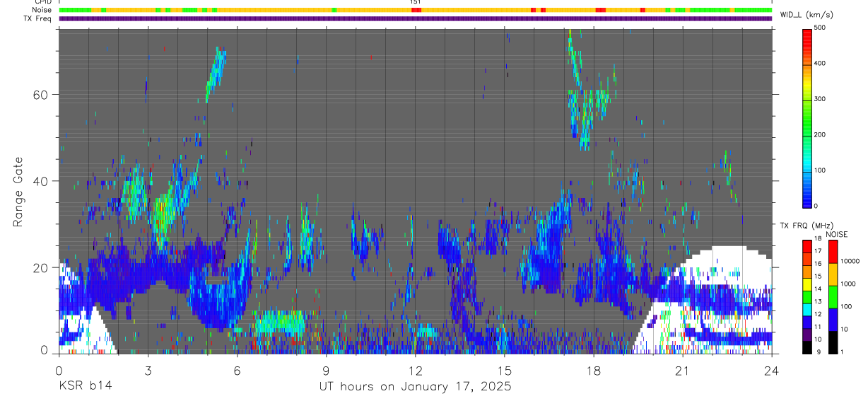Click UT hour tick label 3
The width and height of the screenshot is (868, 401).
tap(148, 370)
